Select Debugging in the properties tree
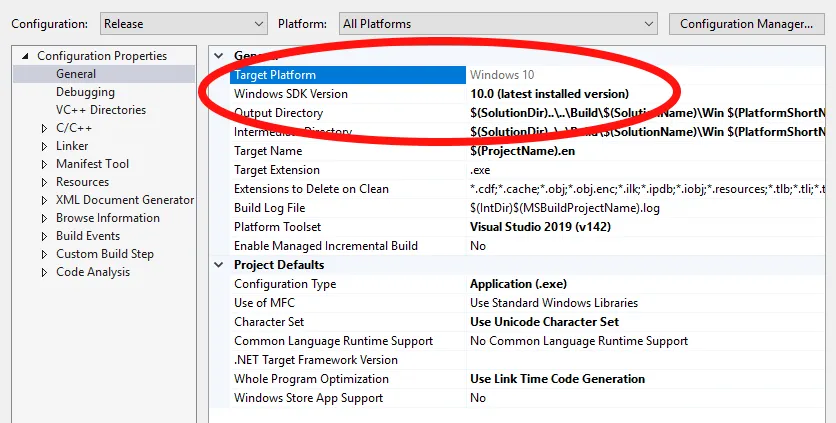This screenshot has width=836, height=423. point(85,92)
